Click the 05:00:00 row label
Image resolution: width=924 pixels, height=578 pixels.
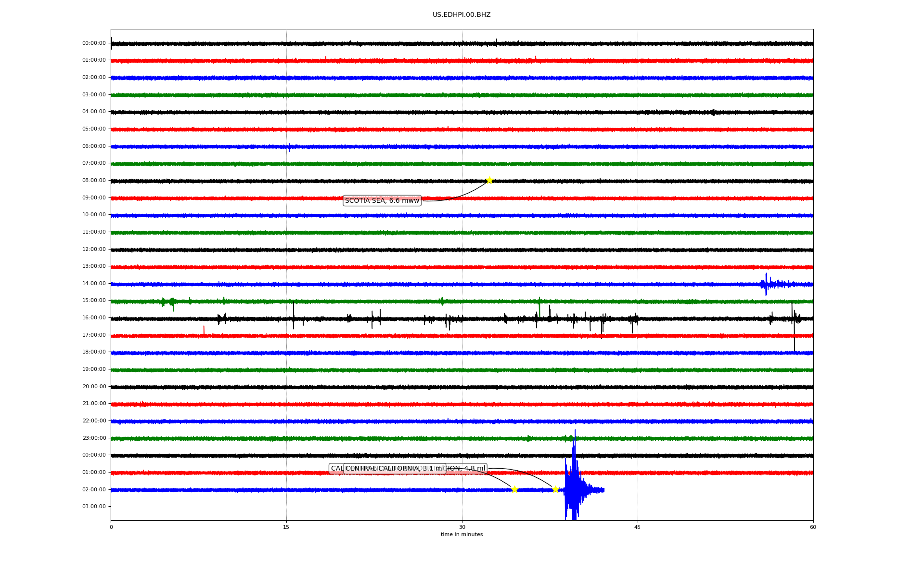coord(94,129)
